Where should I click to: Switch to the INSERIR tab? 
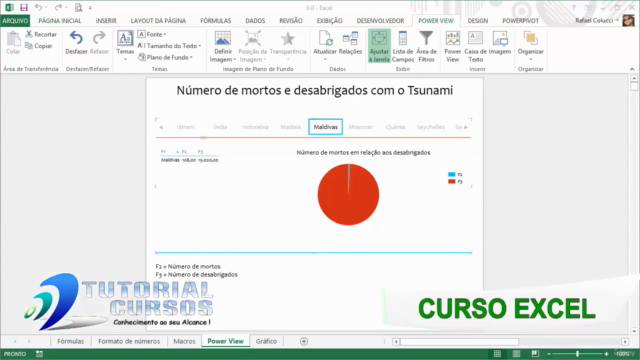106,20
